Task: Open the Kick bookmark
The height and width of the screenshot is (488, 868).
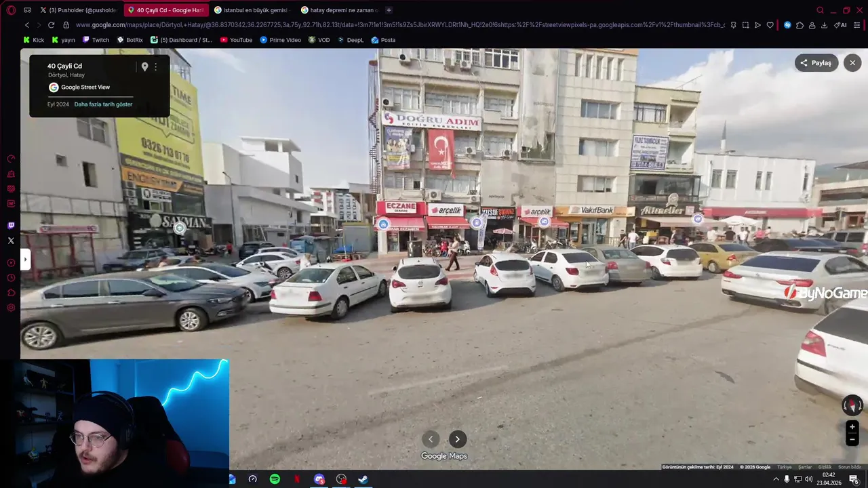Action: [x=34, y=40]
